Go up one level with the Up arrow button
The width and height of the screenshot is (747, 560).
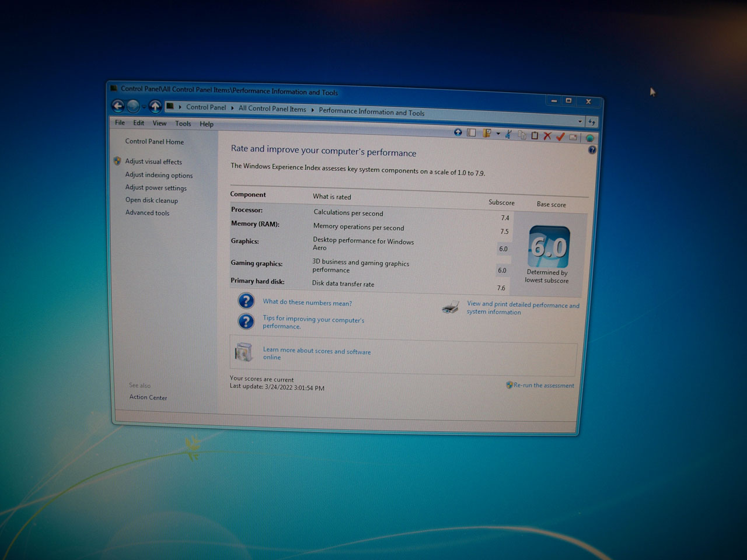click(155, 106)
